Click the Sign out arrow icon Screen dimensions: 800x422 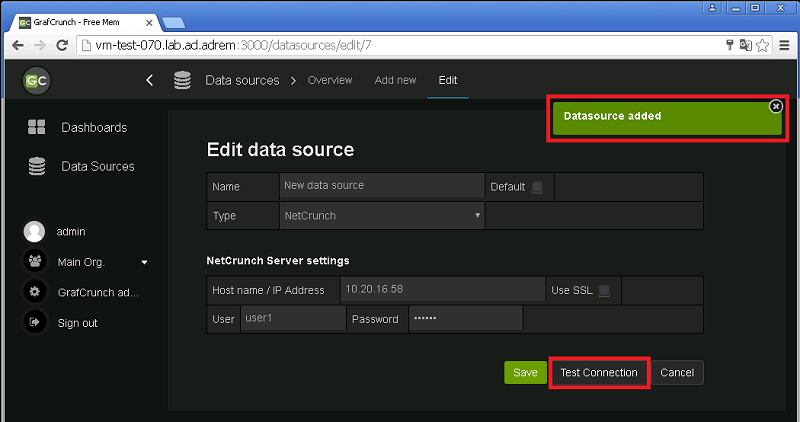point(35,322)
